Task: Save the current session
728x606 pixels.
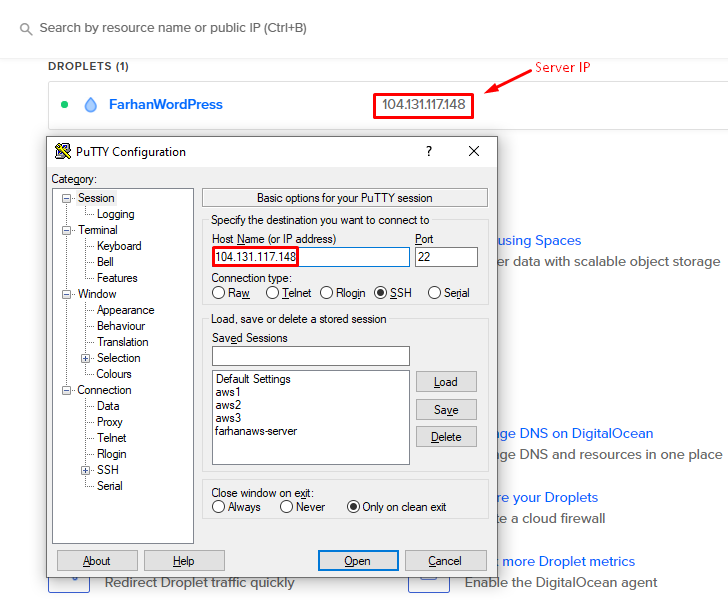Action: (446, 410)
